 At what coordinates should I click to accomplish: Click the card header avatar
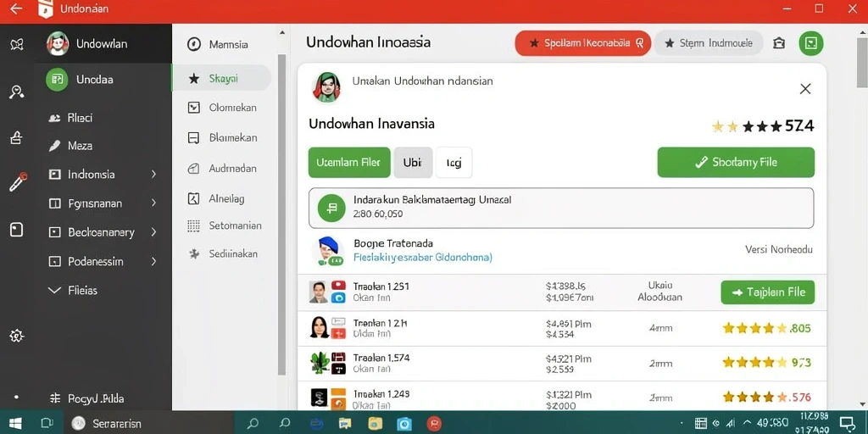[326, 87]
